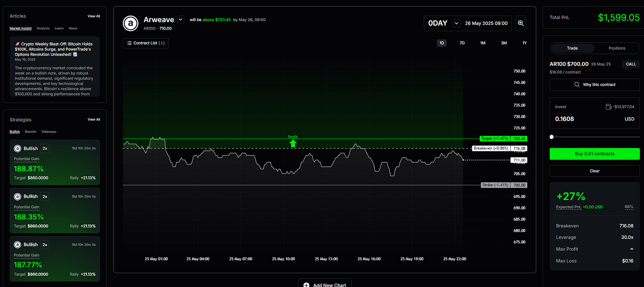Open the Analysis articles tab
This screenshot has height=287, width=644.
point(43,29)
